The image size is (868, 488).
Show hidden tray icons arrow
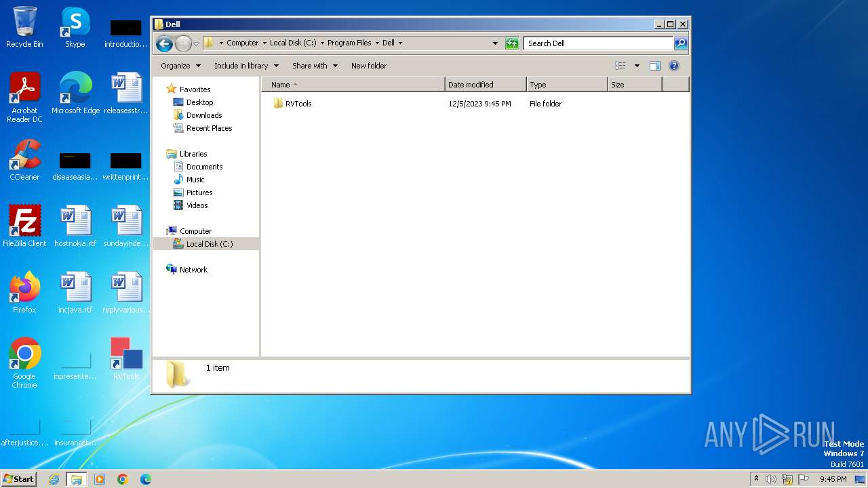(x=756, y=479)
